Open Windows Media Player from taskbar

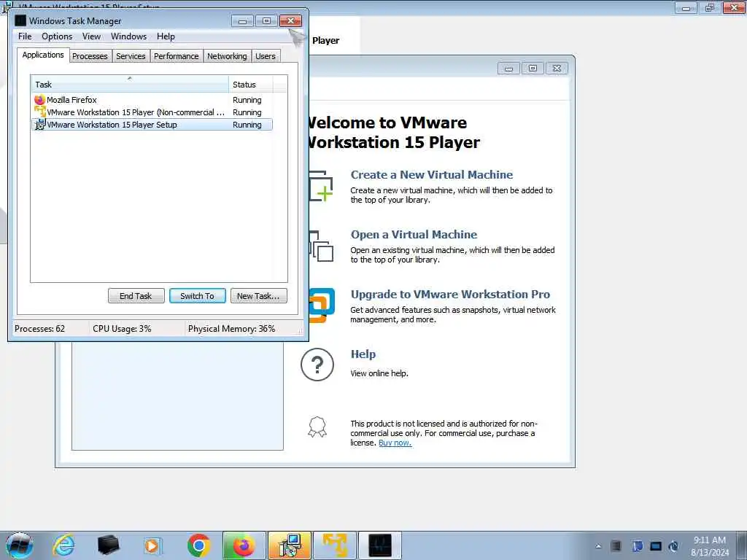pyautogui.click(x=152, y=545)
